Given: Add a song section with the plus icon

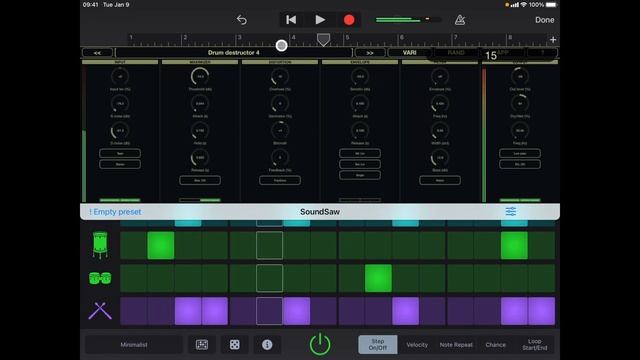Looking at the screenshot, I should tap(553, 40).
